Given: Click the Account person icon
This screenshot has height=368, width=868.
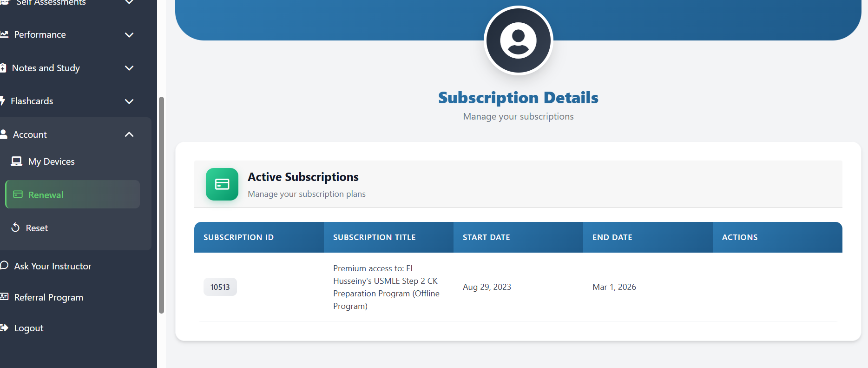Looking at the screenshot, I should pyautogui.click(x=4, y=134).
